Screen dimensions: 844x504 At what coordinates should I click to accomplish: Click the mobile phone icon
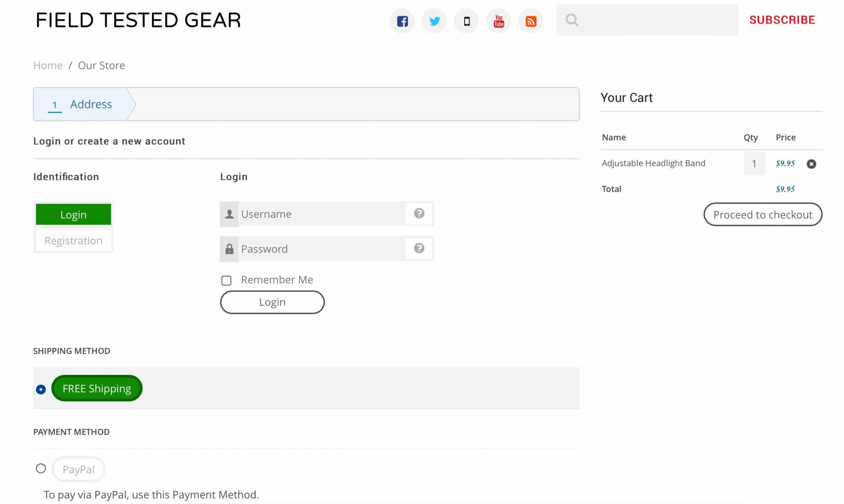466,21
